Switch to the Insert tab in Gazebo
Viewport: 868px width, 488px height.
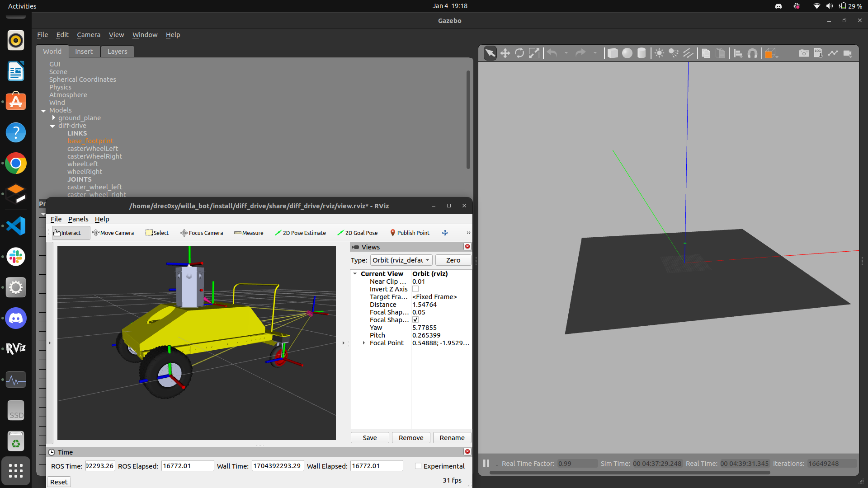coord(84,51)
